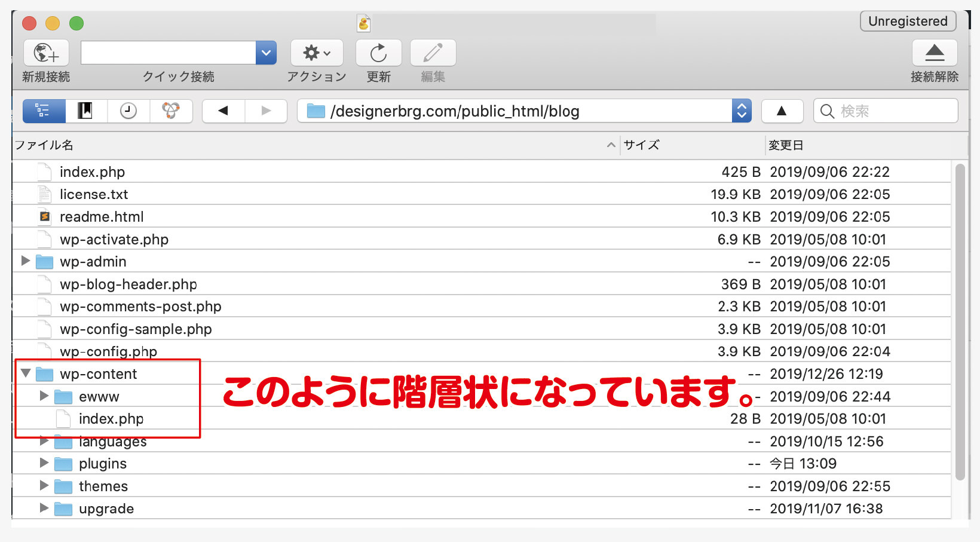The height and width of the screenshot is (542, 980).
Task: Open the Action gear menu
Action: 317,53
